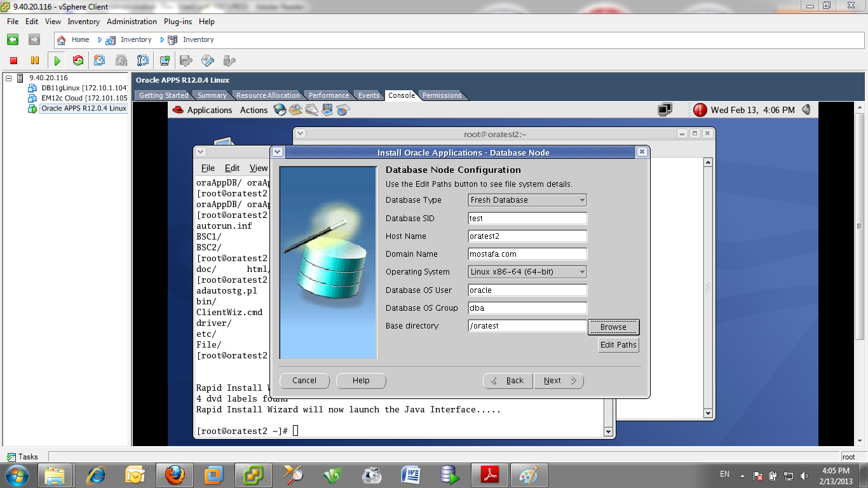Click the USB device connect toolbar icon

(229, 60)
